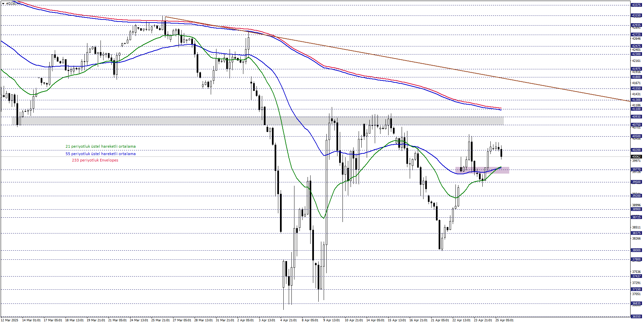644x324 pixels.
Task: Click the 17 Mar 05:01 time label
Action: coord(53,320)
